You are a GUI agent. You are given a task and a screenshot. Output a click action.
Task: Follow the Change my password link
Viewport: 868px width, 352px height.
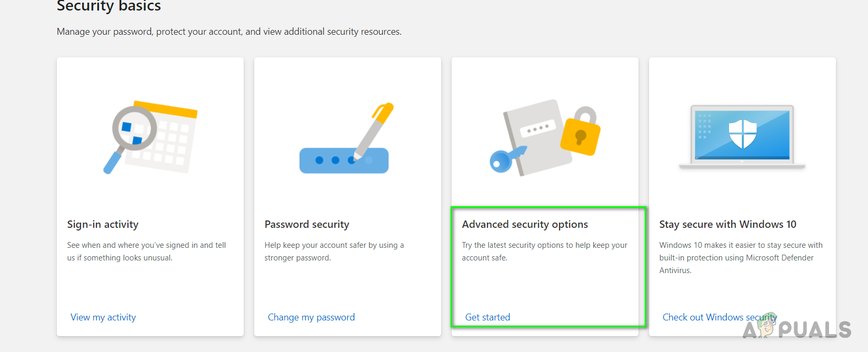click(311, 317)
